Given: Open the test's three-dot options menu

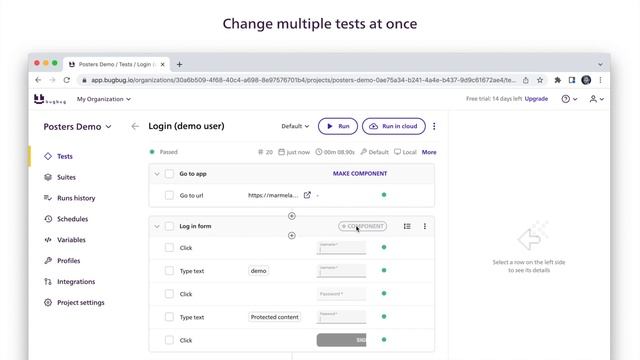Looking at the screenshot, I should point(434,127).
